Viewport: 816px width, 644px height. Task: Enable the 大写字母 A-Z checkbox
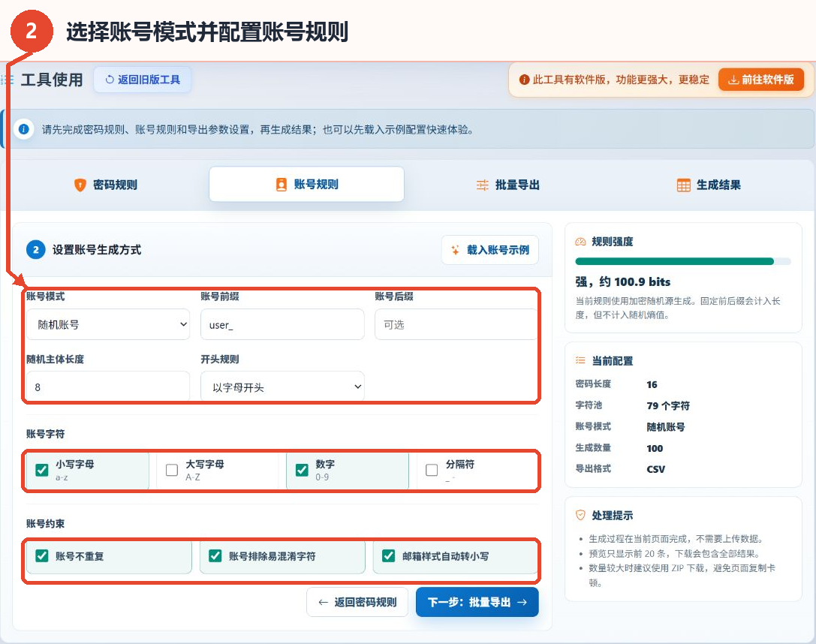click(172, 470)
